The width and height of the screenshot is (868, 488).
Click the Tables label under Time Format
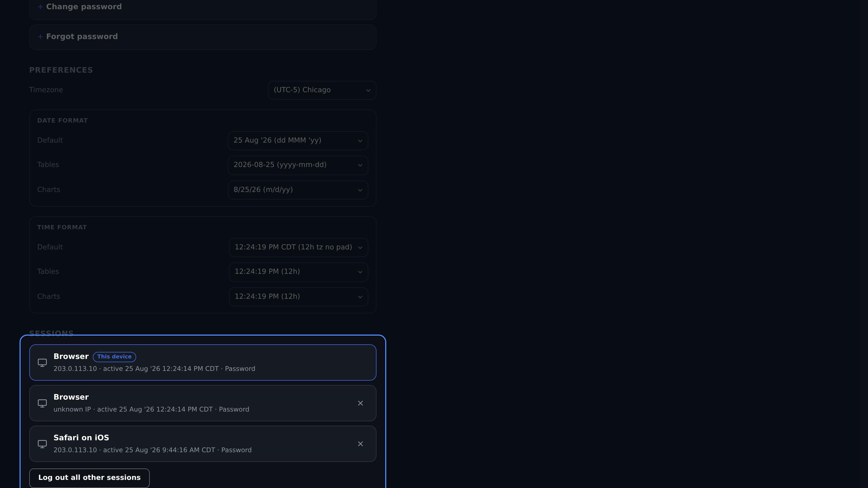click(48, 271)
